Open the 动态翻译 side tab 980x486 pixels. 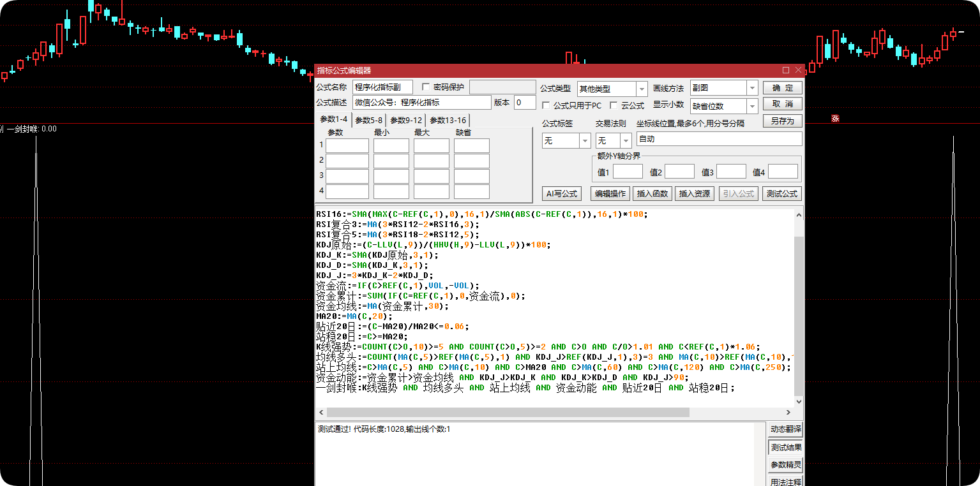pyautogui.click(x=785, y=429)
